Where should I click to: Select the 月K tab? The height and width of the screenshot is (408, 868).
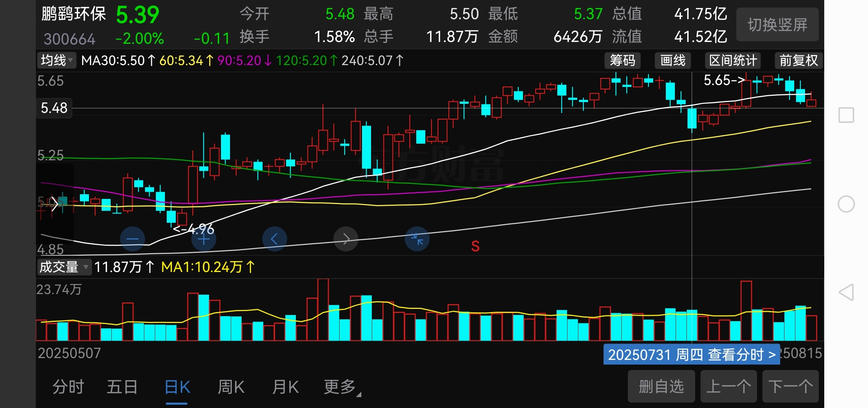[285, 387]
